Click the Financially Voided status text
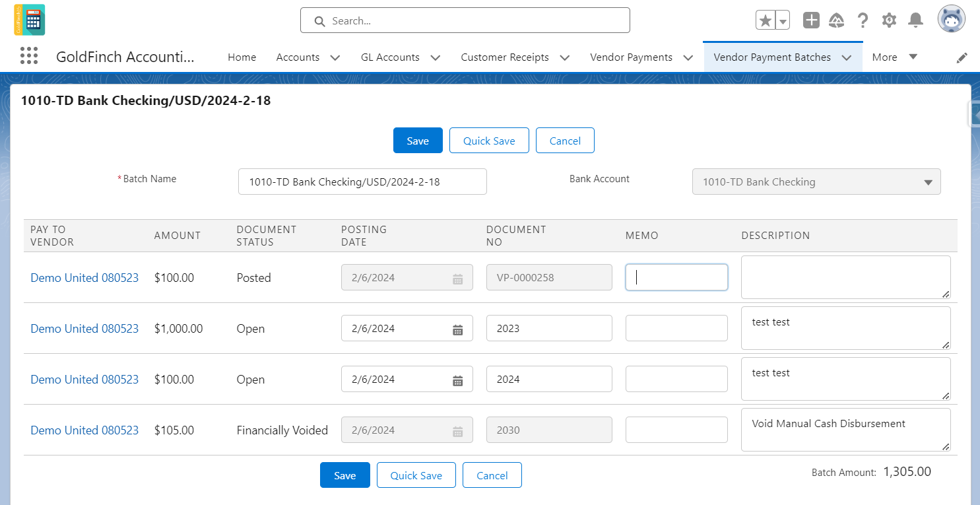Viewport: 980px width, 505px height. [x=282, y=430]
